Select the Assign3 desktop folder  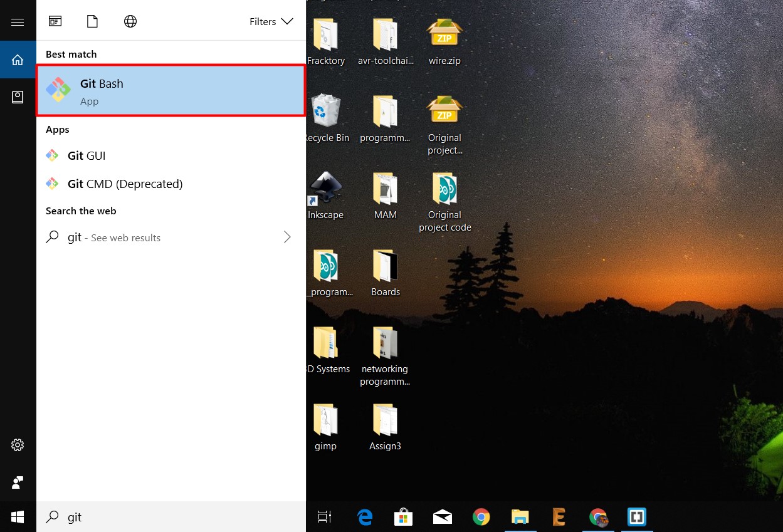[385, 427]
